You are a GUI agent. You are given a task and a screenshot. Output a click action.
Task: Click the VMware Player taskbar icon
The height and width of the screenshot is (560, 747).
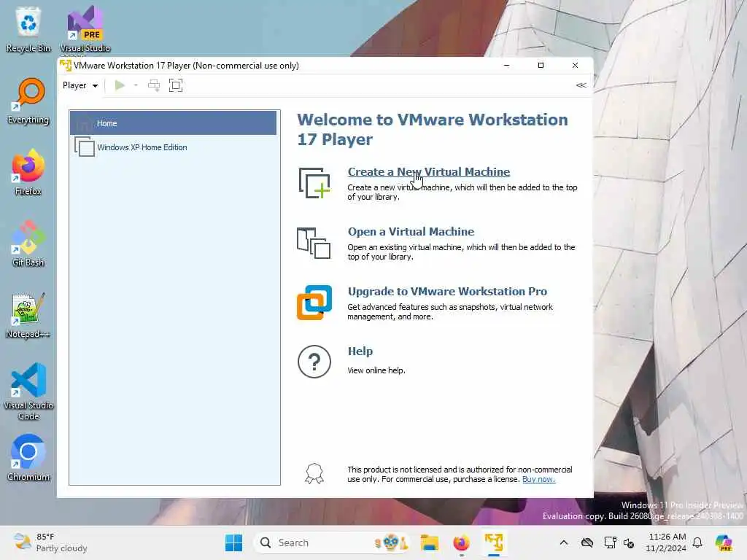494,542
